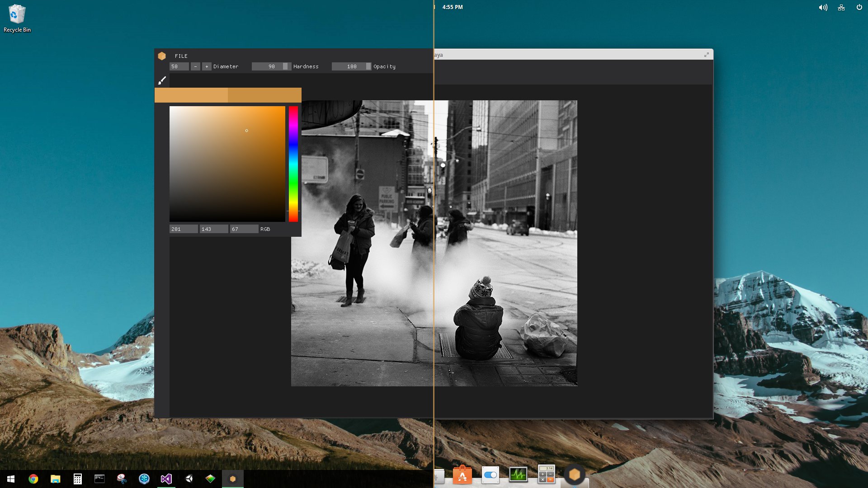868x488 pixels.
Task: Open the Unity icon in taskbar
Action: click(x=189, y=479)
